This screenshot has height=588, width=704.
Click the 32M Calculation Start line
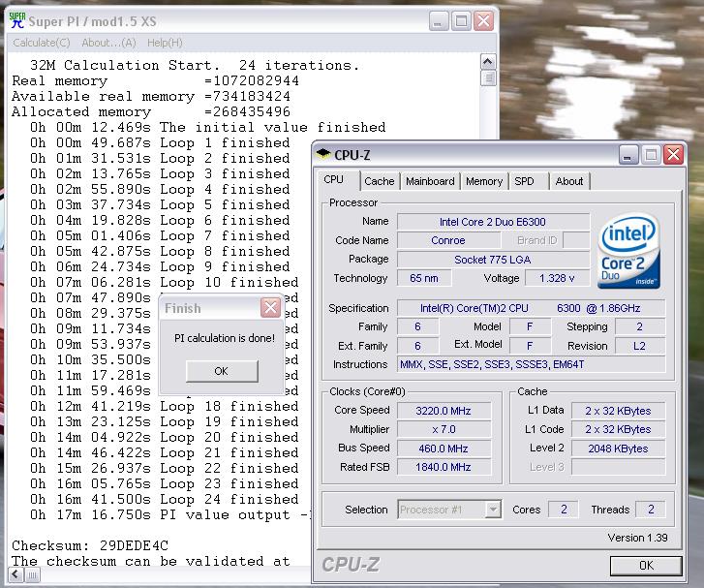point(195,65)
